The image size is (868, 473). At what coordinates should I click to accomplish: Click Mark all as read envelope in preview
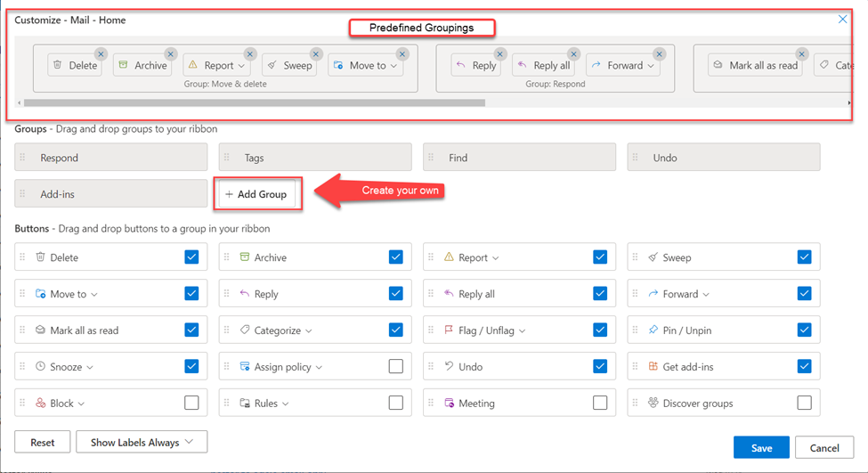pos(718,65)
